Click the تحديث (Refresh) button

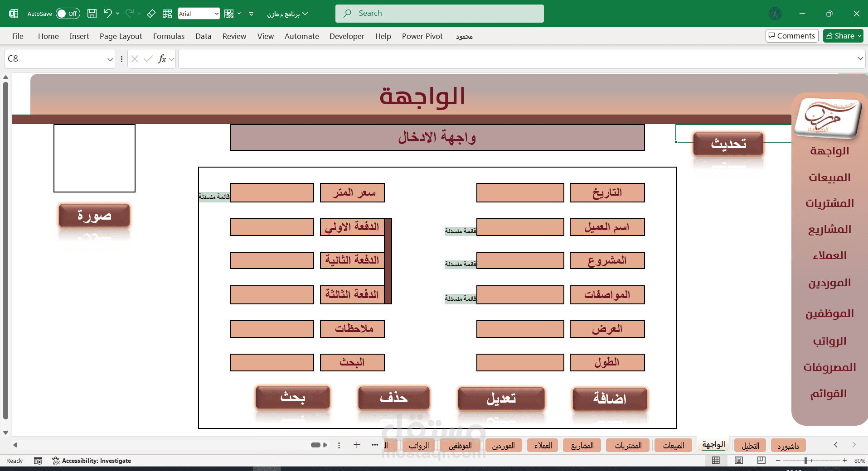tap(728, 144)
